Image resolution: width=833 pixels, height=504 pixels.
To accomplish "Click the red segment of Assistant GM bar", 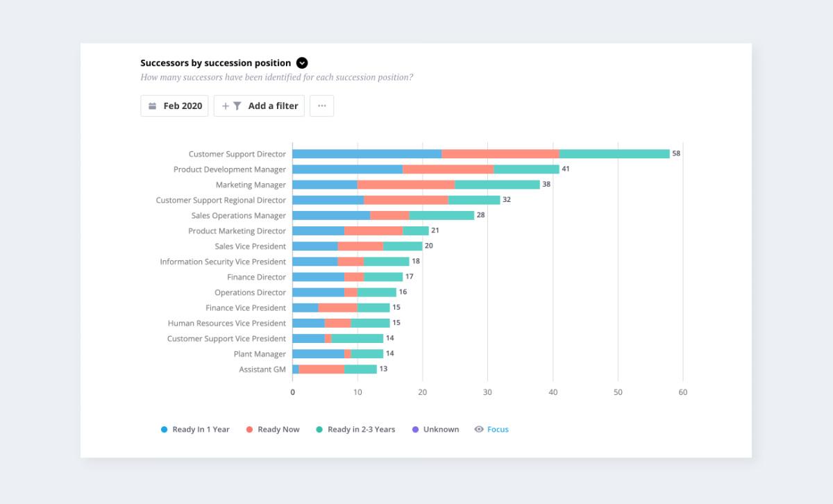I will tap(322, 369).
